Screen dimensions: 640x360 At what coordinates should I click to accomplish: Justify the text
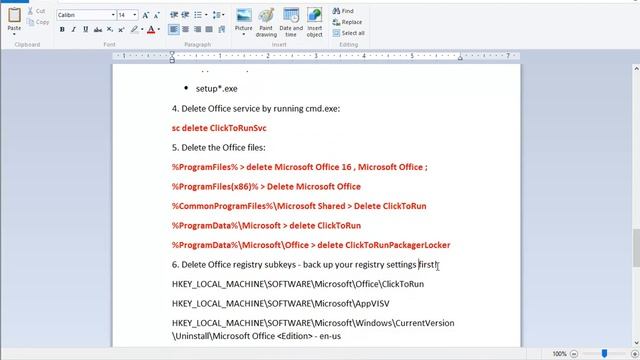[209, 29]
